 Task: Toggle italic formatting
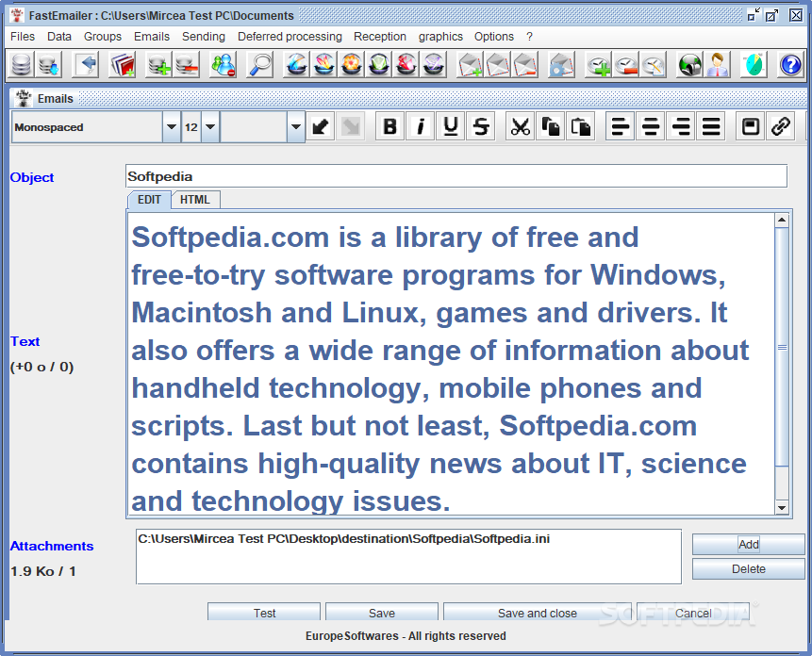click(x=421, y=126)
